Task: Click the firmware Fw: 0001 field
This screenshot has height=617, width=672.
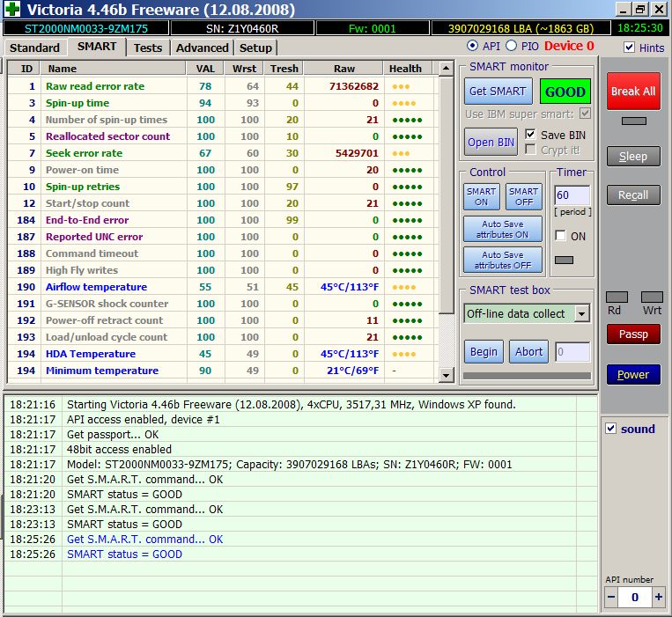Action: [x=372, y=28]
